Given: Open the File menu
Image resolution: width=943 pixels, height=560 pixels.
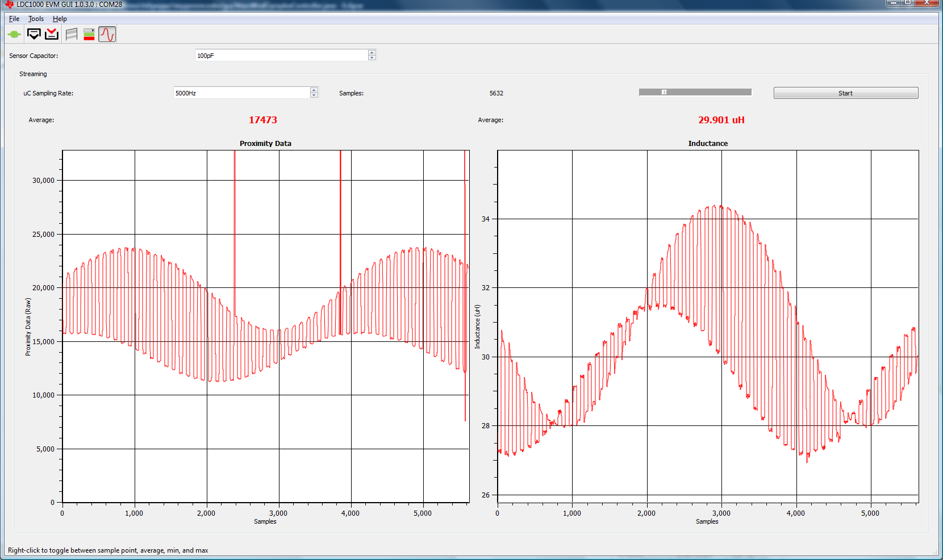Looking at the screenshot, I should [14, 19].
